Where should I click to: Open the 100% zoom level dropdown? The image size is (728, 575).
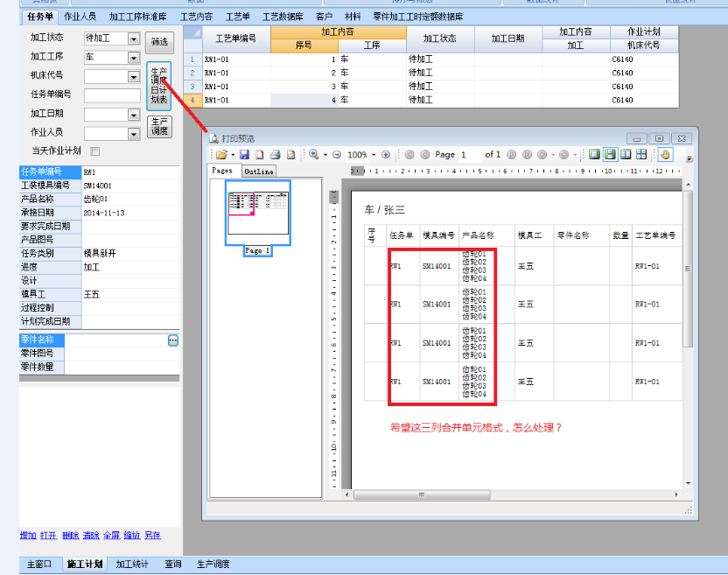pos(374,155)
